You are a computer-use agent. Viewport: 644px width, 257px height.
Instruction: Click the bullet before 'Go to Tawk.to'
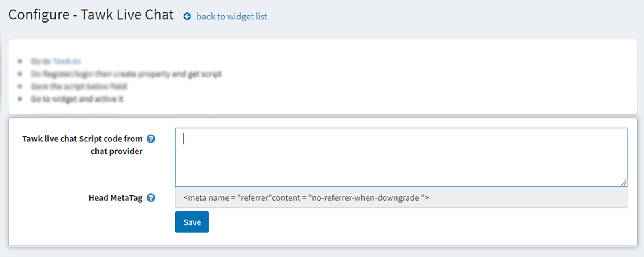pos(20,61)
